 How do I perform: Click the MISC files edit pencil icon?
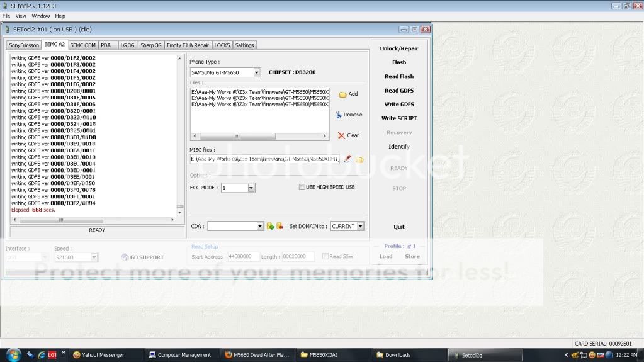point(348,159)
